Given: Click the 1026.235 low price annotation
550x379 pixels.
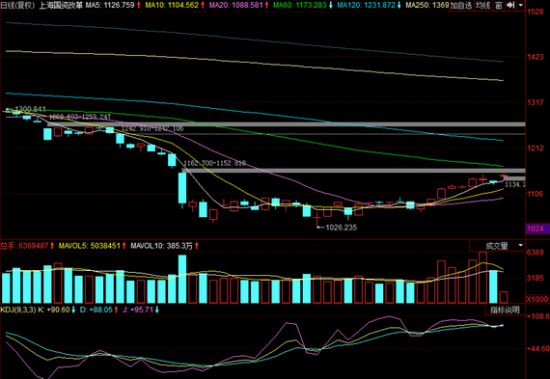Looking at the screenshot, I should 341,227.
